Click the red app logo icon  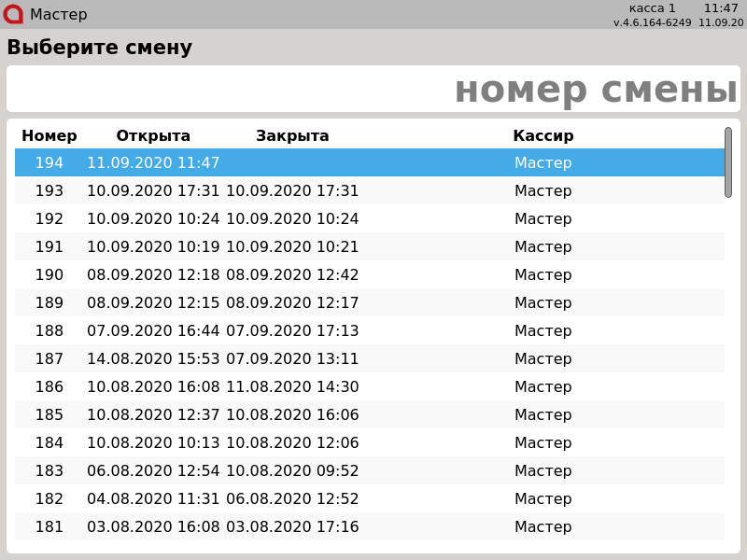click(13, 14)
